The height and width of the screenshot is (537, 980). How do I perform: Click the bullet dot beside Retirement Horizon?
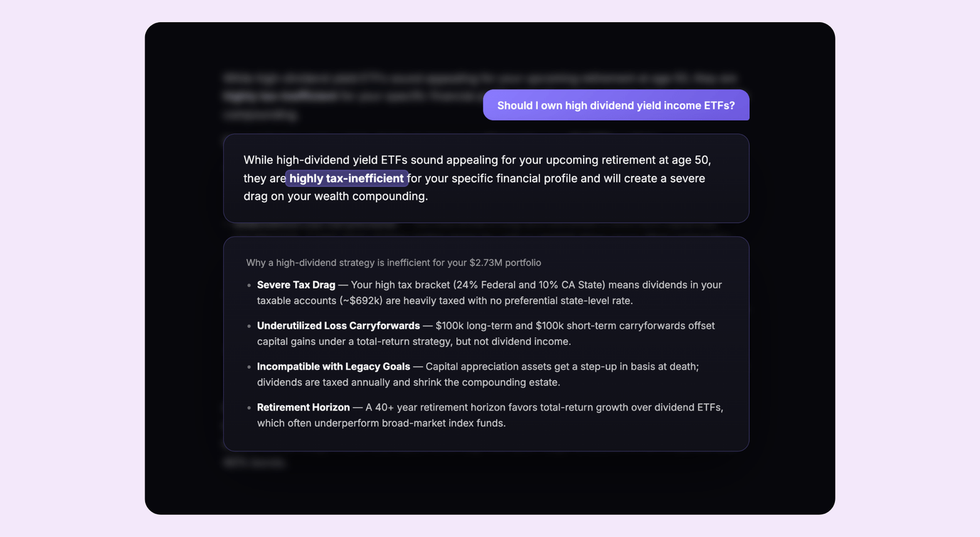[249, 408]
